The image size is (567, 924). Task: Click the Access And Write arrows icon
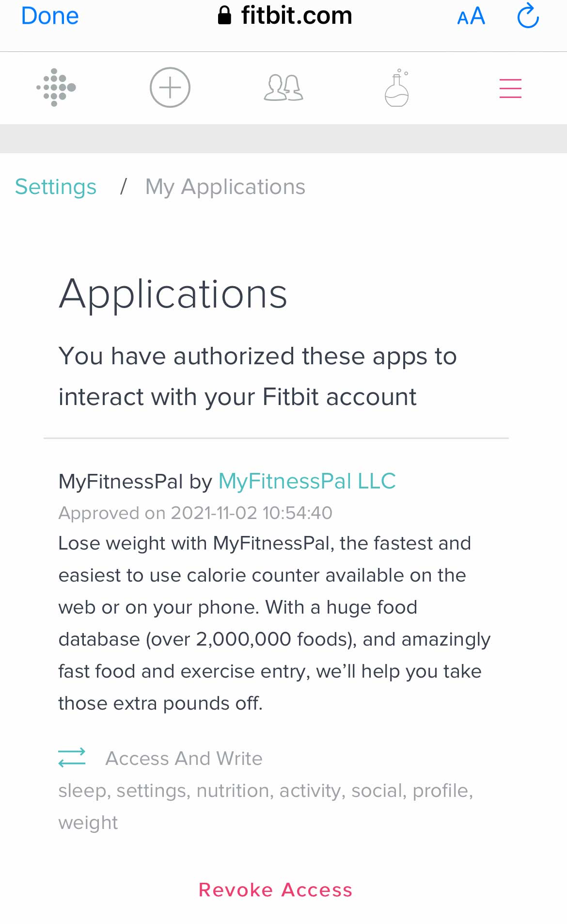pos(72,757)
